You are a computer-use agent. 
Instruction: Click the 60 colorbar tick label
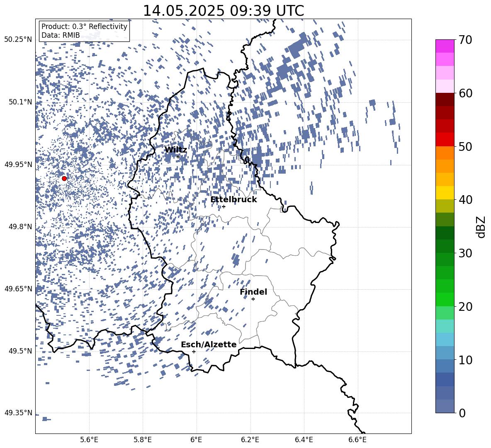465,93
